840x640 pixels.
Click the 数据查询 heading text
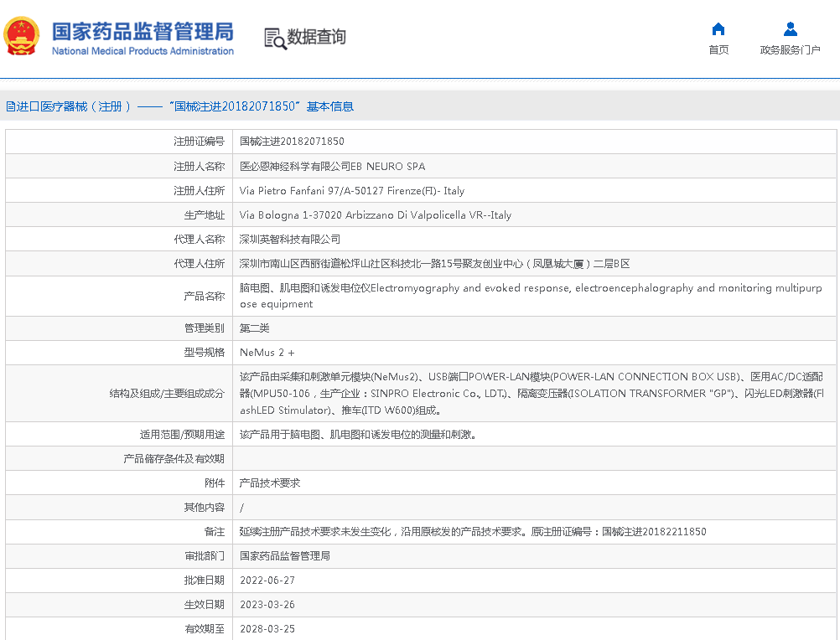pos(316,38)
